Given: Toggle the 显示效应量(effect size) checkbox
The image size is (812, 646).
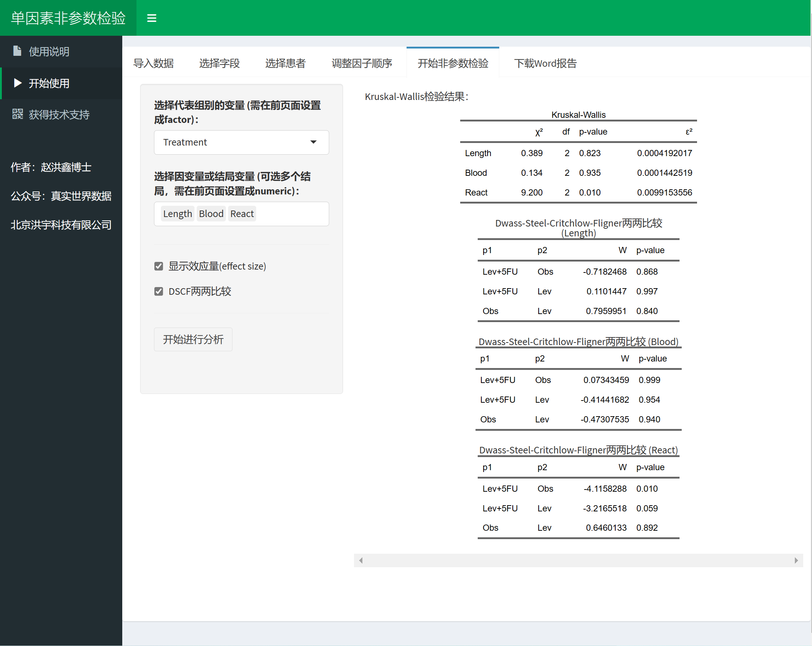Looking at the screenshot, I should (158, 266).
